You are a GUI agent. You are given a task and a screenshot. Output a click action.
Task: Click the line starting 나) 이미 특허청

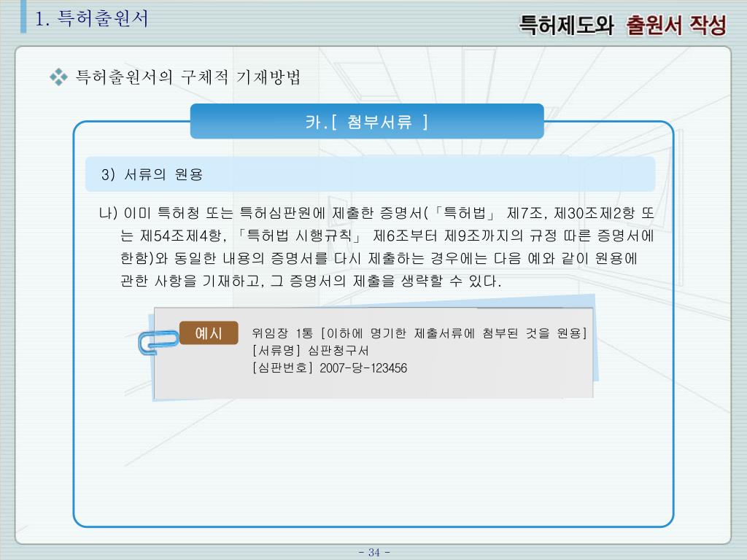point(376,213)
